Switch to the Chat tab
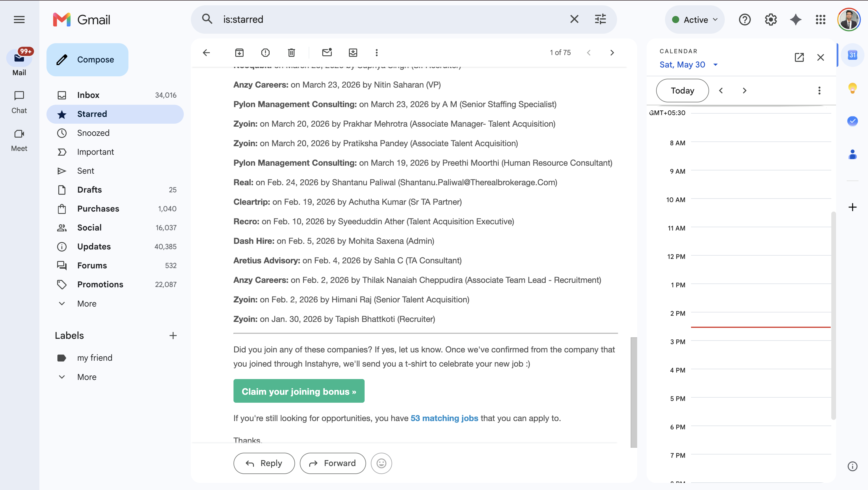The width and height of the screenshot is (868, 490). pyautogui.click(x=19, y=102)
